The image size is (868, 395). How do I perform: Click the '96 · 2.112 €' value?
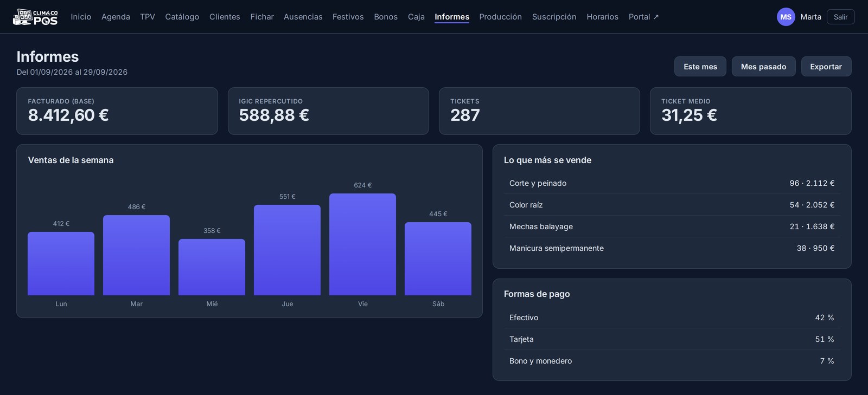click(x=812, y=183)
